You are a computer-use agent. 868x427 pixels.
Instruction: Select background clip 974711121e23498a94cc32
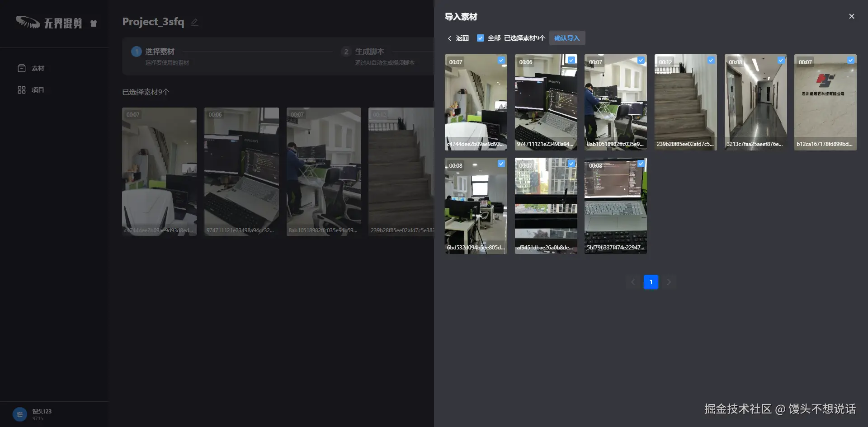pos(241,172)
